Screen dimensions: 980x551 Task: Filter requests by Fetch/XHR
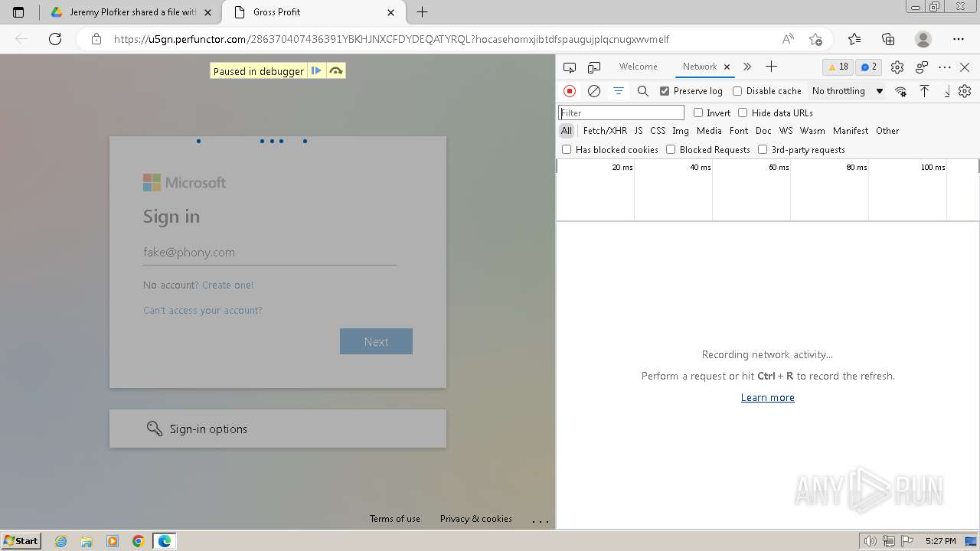point(605,131)
